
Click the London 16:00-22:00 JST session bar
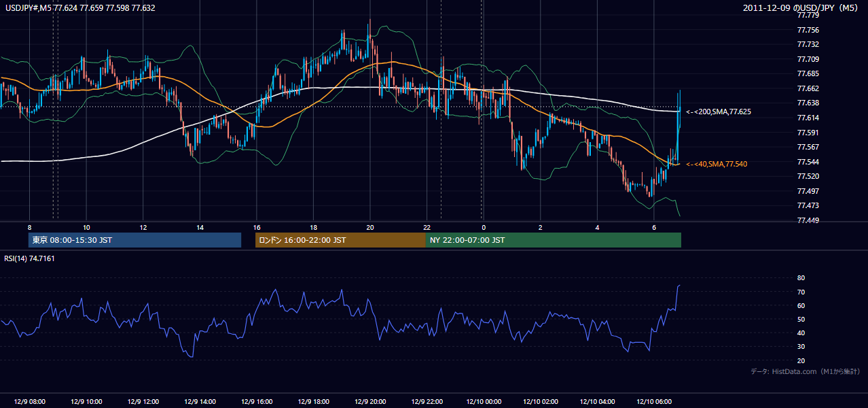pos(340,240)
